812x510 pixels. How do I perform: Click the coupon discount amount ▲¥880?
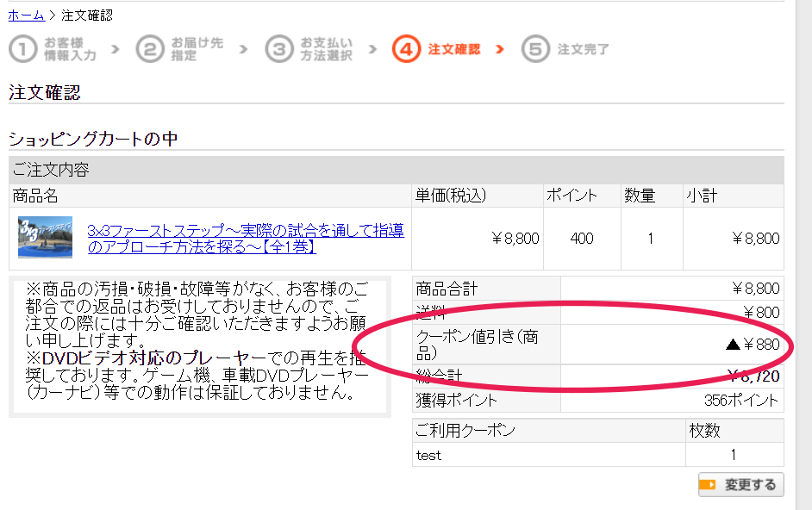[x=752, y=345]
